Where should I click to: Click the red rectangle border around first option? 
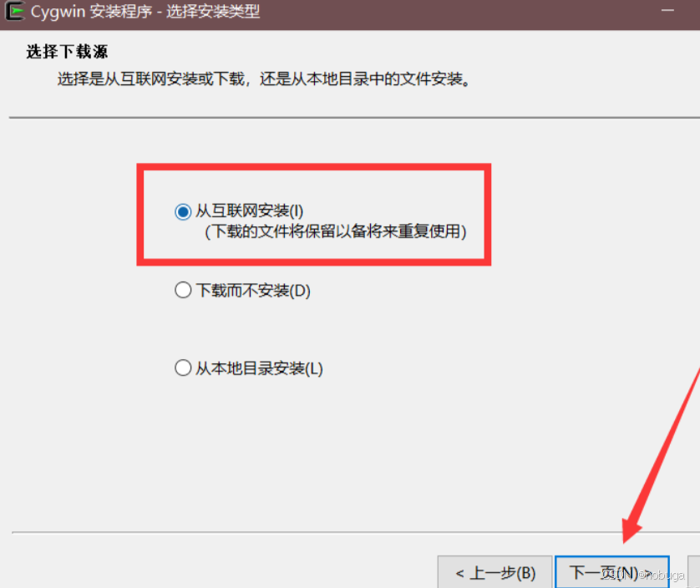(314, 166)
